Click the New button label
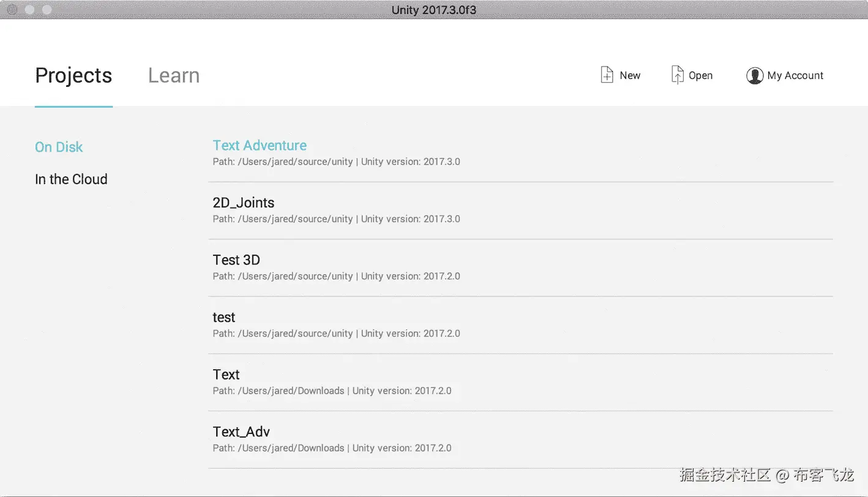This screenshot has width=868, height=497. (630, 75)
